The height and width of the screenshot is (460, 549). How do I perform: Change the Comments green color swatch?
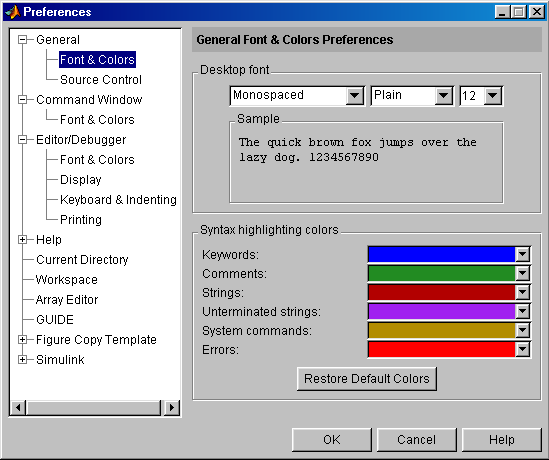coord(449,273)
